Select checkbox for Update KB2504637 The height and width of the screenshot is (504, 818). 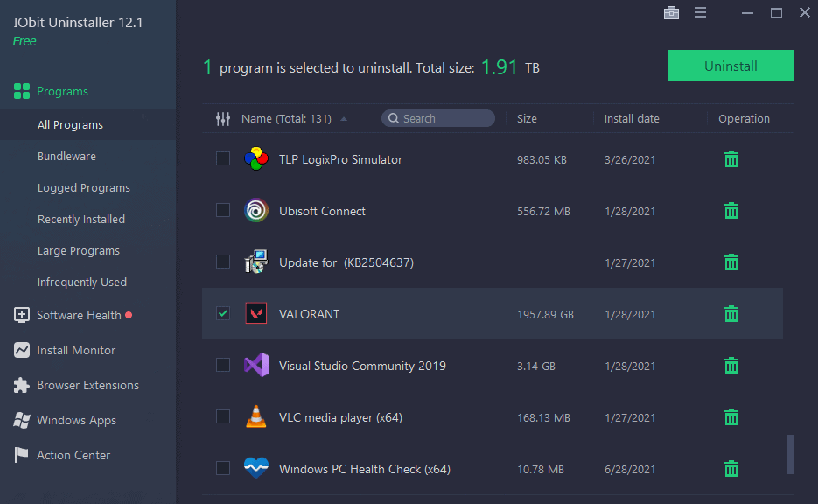223,262
